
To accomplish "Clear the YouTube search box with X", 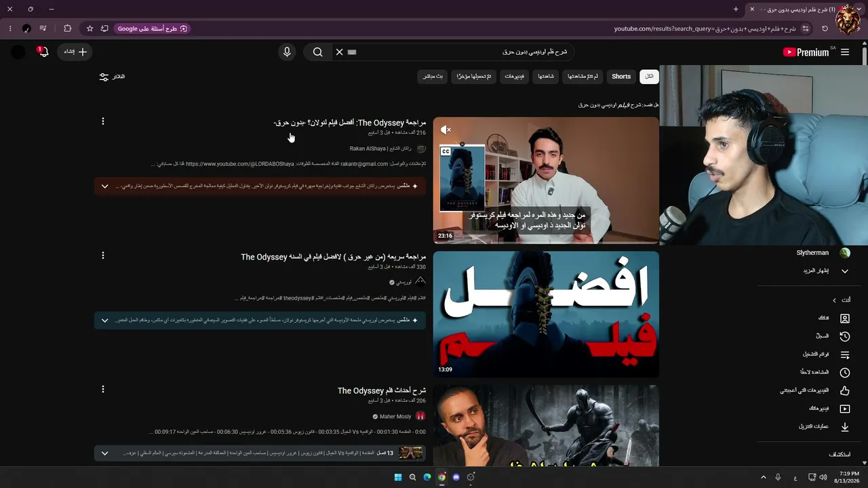I will coord(340,52).
